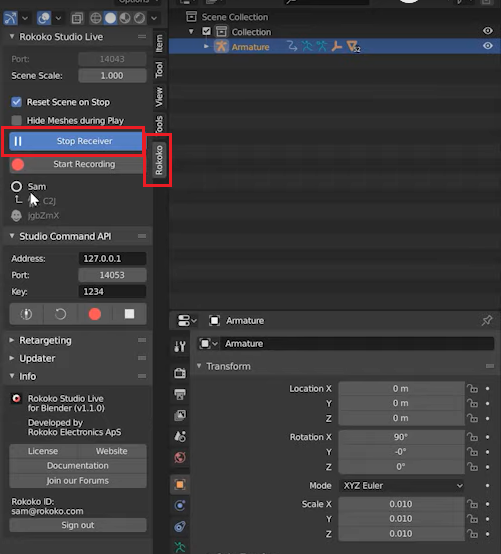Click the Start Recording button
This screenshot has height=554, width=501.
[75, 164]
